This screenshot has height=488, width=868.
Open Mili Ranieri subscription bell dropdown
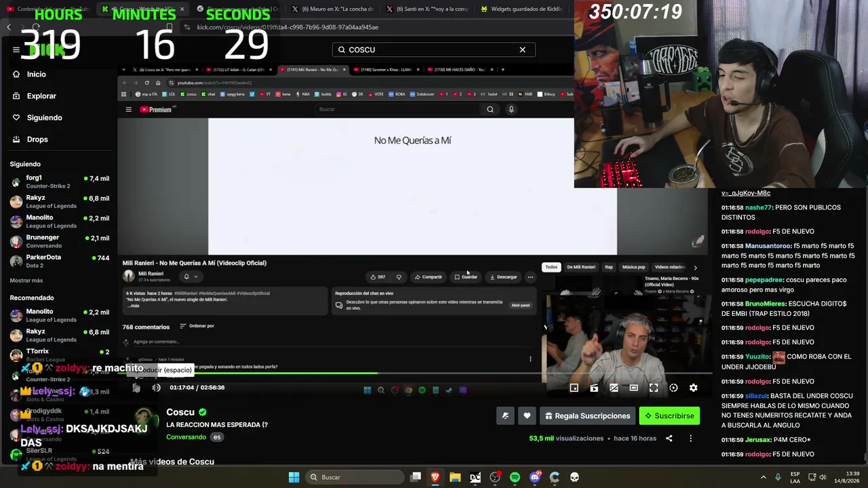pyautogui.click(x=191, y=277)
